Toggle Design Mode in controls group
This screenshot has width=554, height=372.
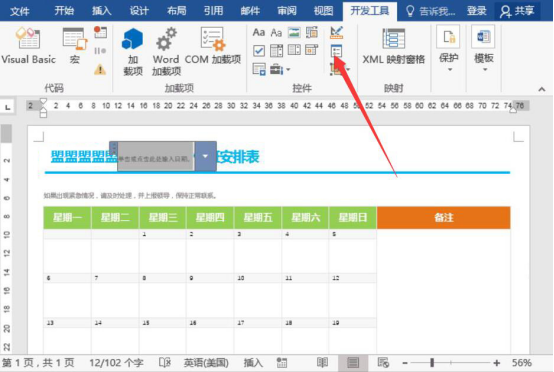(336, 33)
